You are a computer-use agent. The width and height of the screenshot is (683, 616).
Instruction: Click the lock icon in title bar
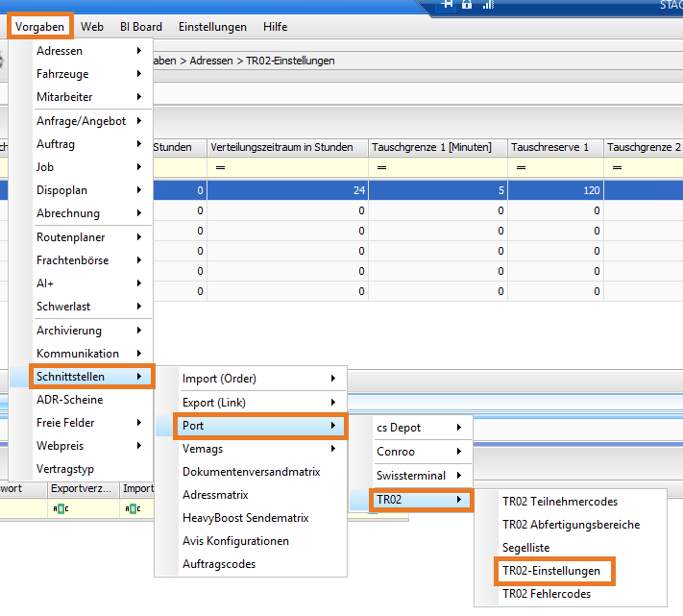click(x=466, y=4)
